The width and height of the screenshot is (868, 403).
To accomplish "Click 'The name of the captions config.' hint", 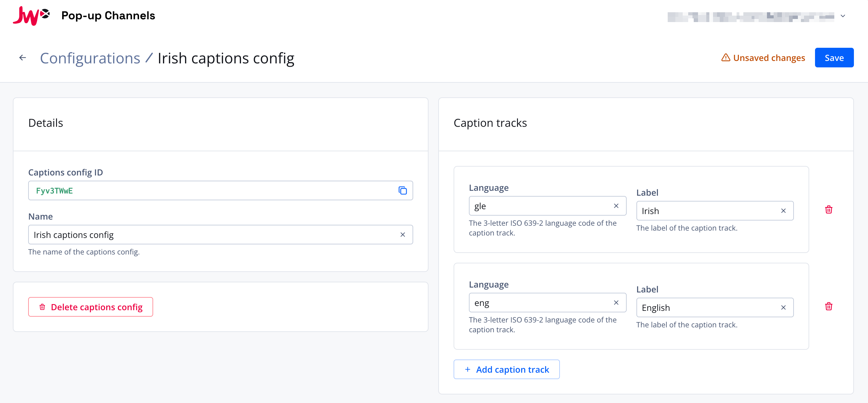I will pyautogui.click(x=84, y=252).
